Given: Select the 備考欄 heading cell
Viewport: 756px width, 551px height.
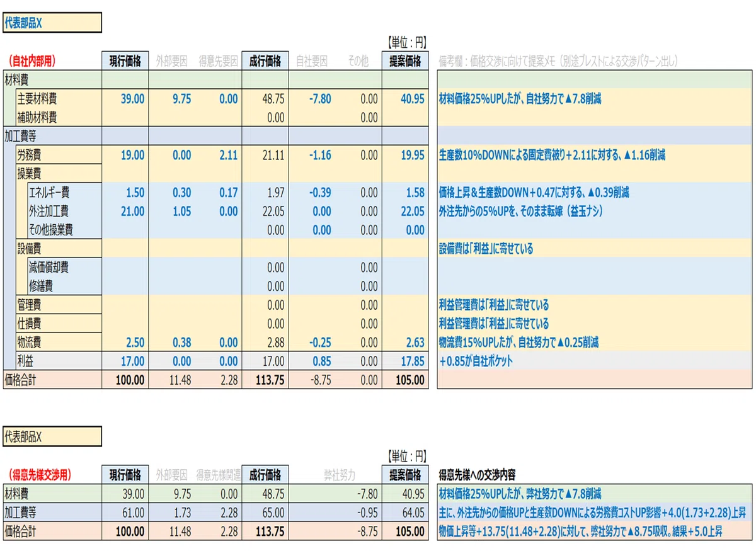Looking at the screenshot, I should click(x=558, y=61).
